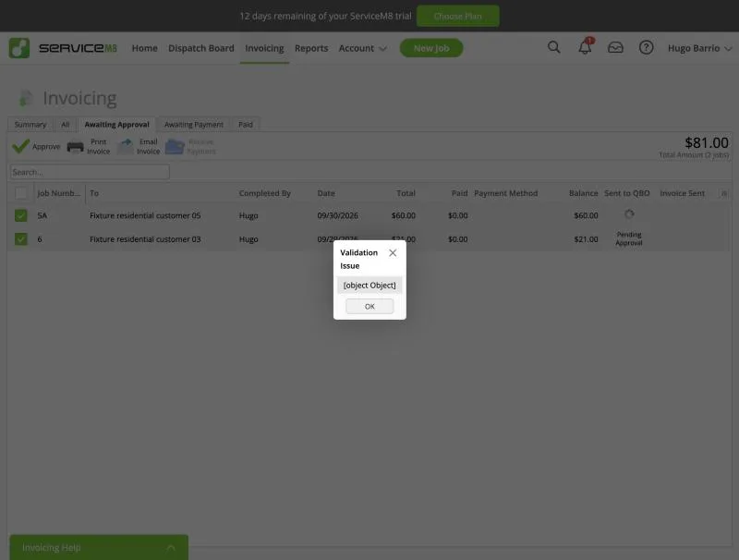Click inside the Search field
The width and height of the screenshot is (739, 560).
click(90, 172)
